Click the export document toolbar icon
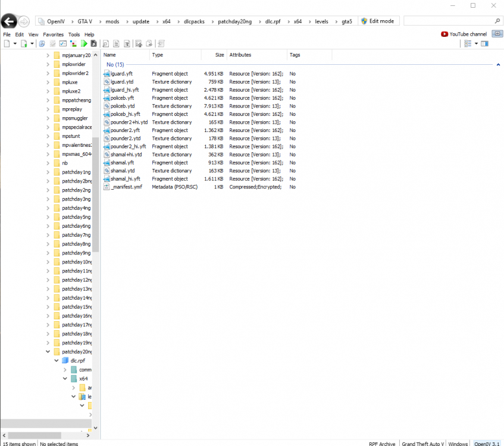 149,43
